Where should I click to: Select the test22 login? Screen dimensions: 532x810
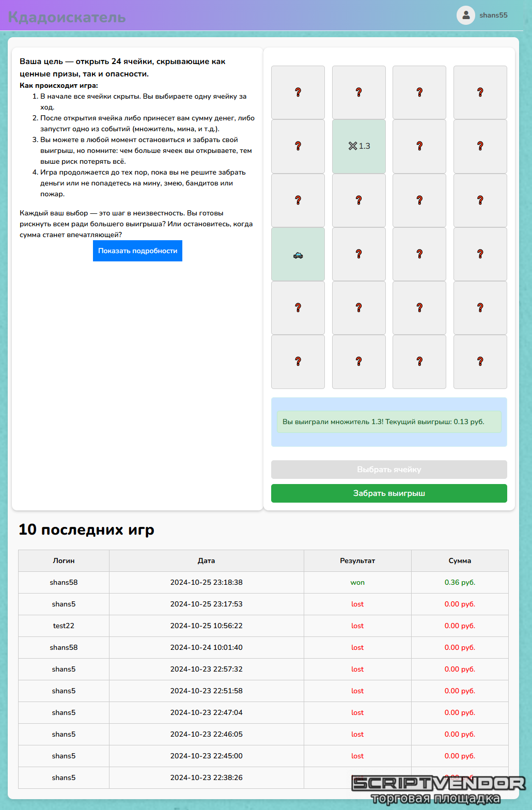(x=64, y=626)
